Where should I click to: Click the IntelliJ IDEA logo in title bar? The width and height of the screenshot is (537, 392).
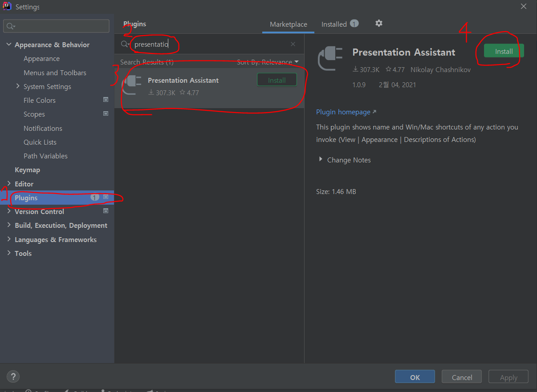coord(7,7)
